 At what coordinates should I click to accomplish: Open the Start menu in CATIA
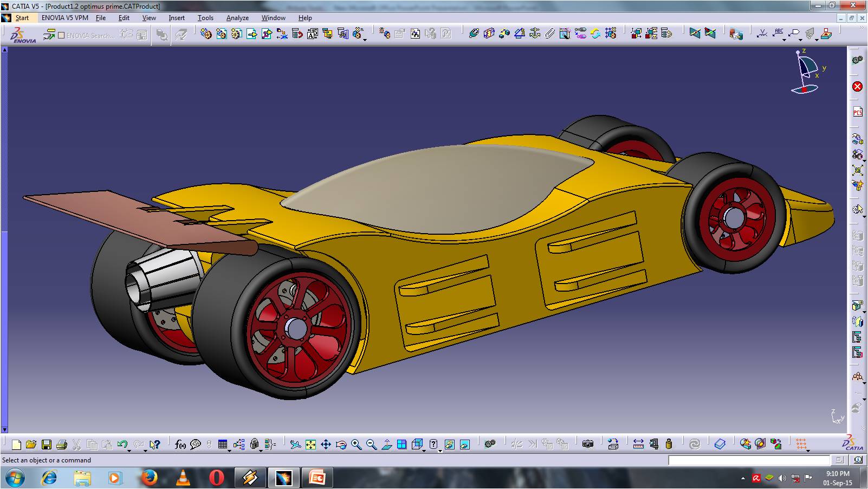(22, 18)
